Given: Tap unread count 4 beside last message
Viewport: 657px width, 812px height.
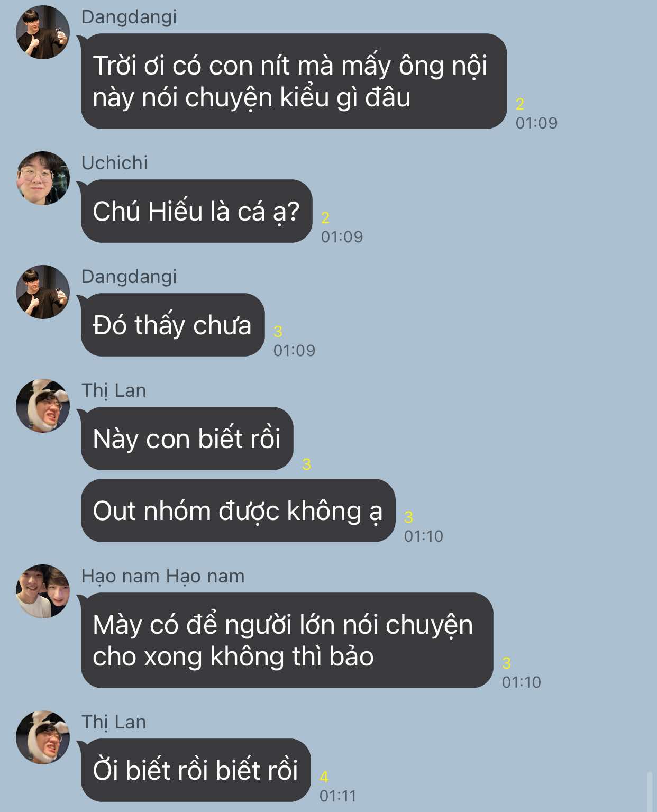Looking at the screenshot, I should coord(324,777).
